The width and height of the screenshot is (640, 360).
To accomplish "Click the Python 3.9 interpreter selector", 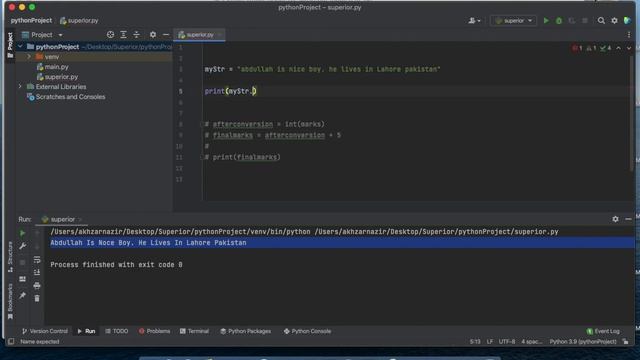I will [582, 342].
